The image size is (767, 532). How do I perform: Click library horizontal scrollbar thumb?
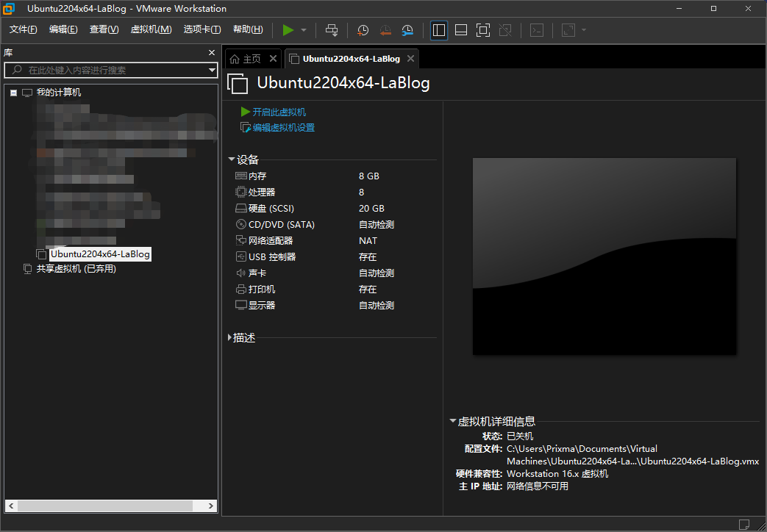tap(105, 506)
